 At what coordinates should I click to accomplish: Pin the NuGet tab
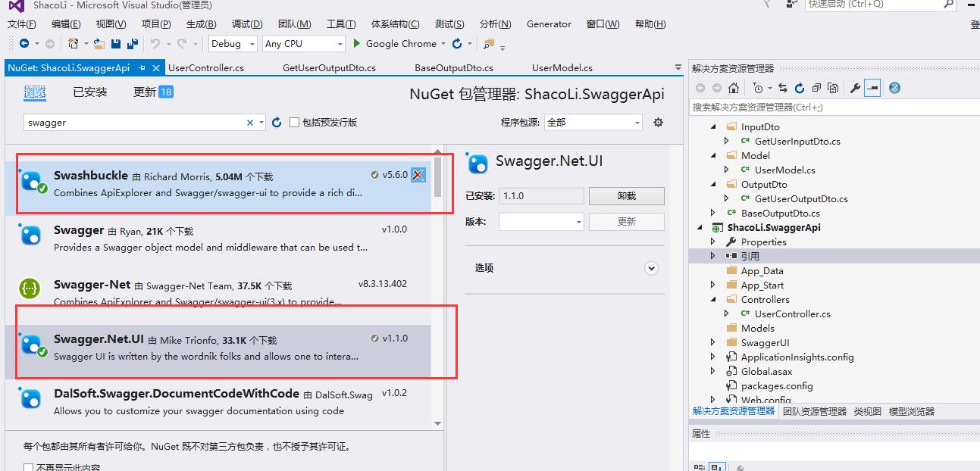click(142, 67)
